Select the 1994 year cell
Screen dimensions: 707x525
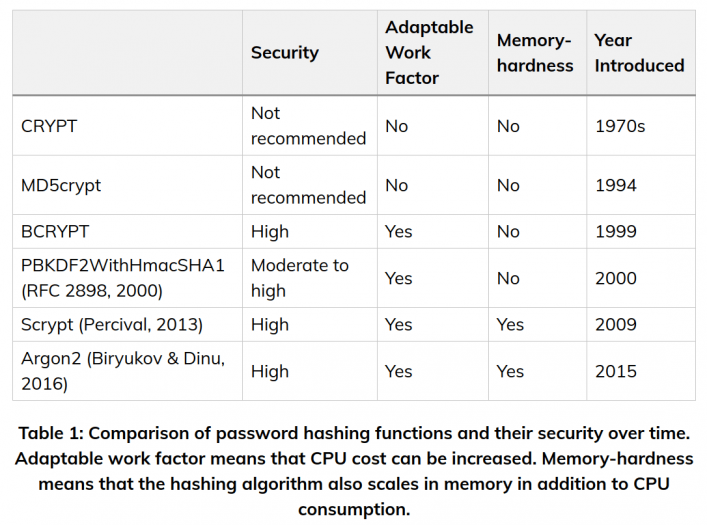(616, 185)
